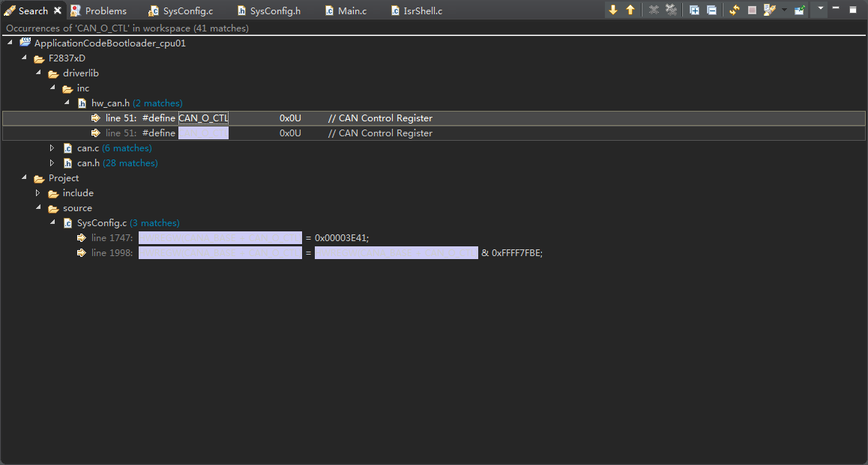The height and width of the screenshot is (465, 868).
Task: Open the Main.c tab
Action: pos(346,10)
